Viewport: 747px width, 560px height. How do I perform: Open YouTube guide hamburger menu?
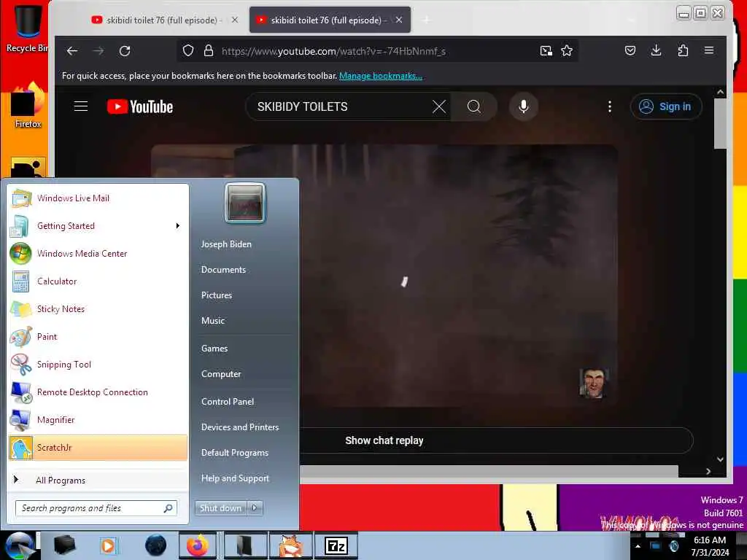(81, 106)
